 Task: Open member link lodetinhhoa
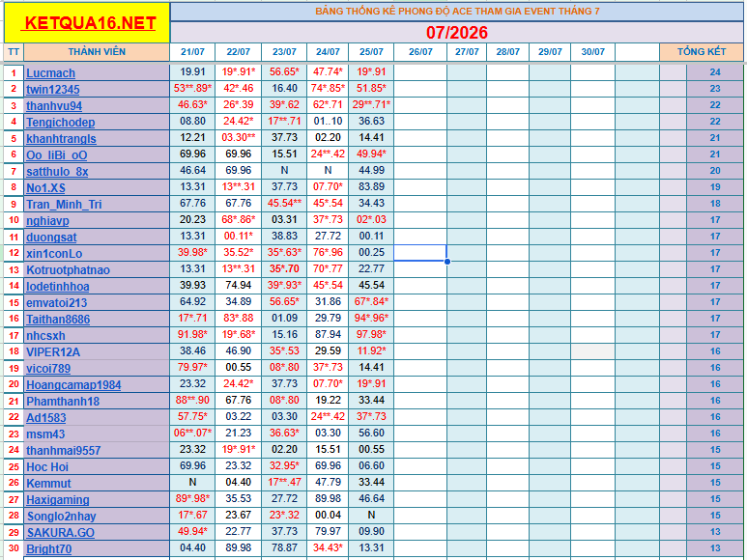58,287
